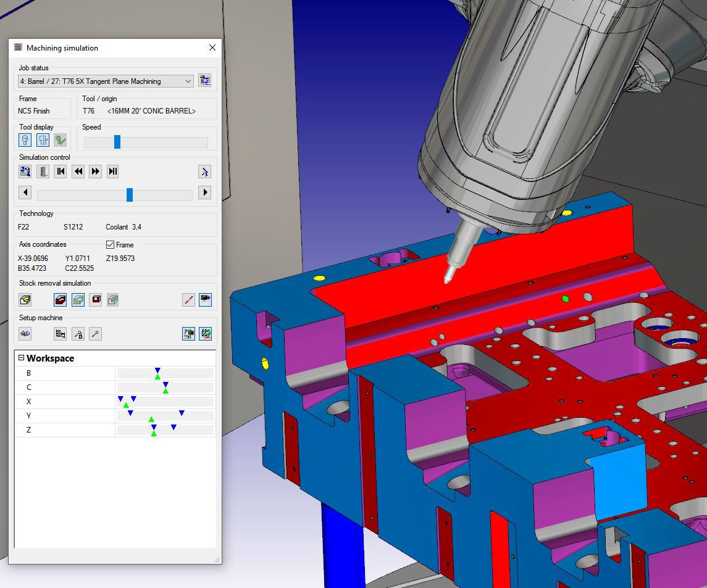This screenshot has width=707, height=588.
Task: Step simulation forward with right arrow button
Action: coord(205,193)
